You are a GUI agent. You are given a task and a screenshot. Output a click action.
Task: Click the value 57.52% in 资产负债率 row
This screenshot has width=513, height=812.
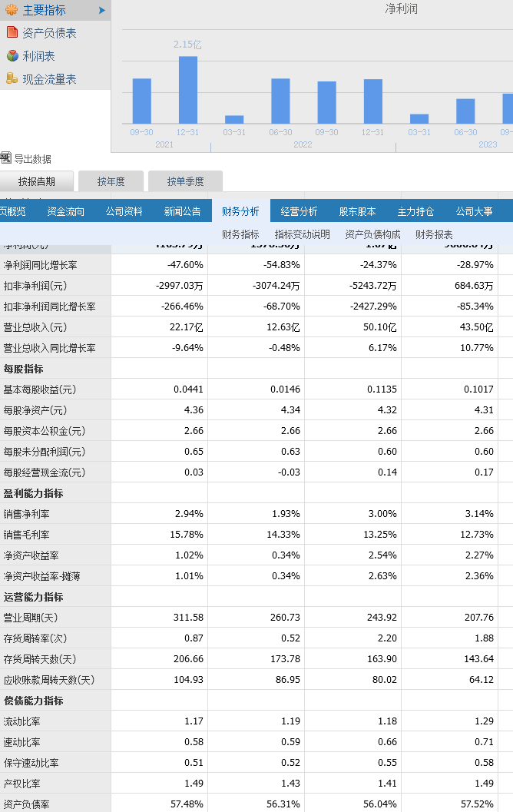477,804
